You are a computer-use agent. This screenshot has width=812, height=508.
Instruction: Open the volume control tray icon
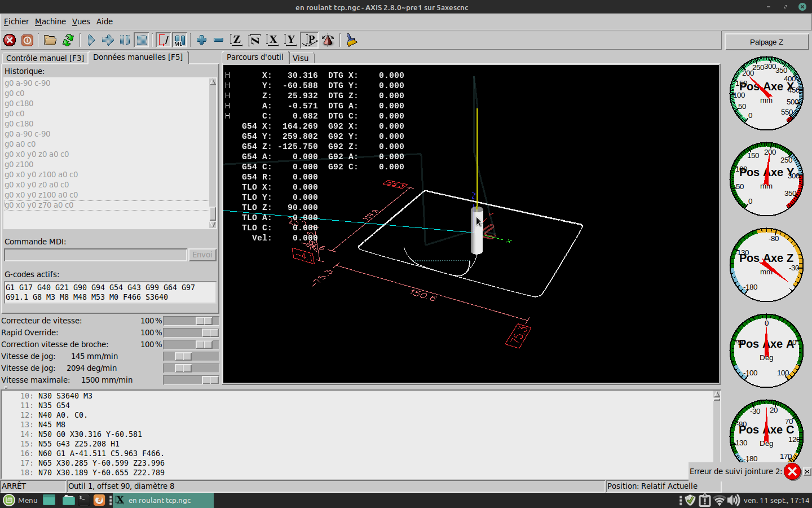click(x=733, y=500)
